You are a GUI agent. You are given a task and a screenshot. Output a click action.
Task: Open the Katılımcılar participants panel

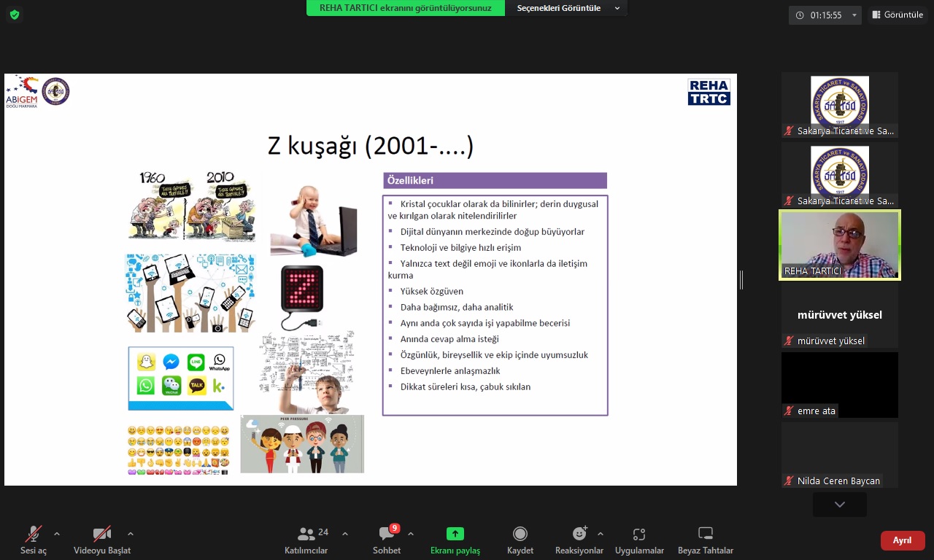coord(306,540)
